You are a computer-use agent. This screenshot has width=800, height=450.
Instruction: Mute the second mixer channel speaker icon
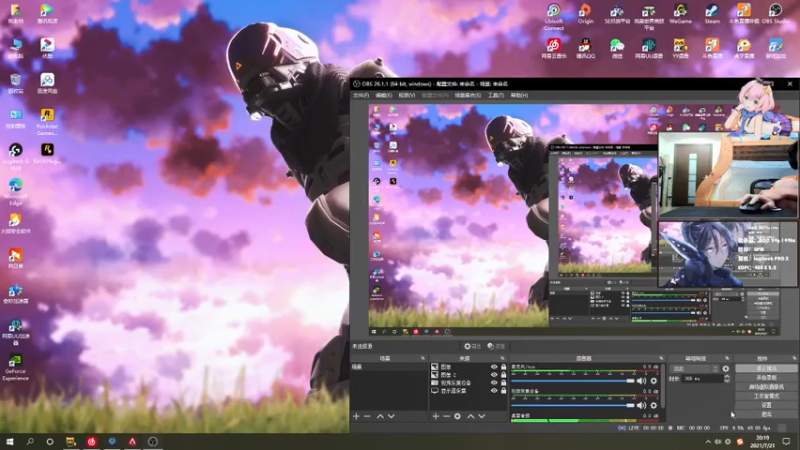click(x=642, y=405)
